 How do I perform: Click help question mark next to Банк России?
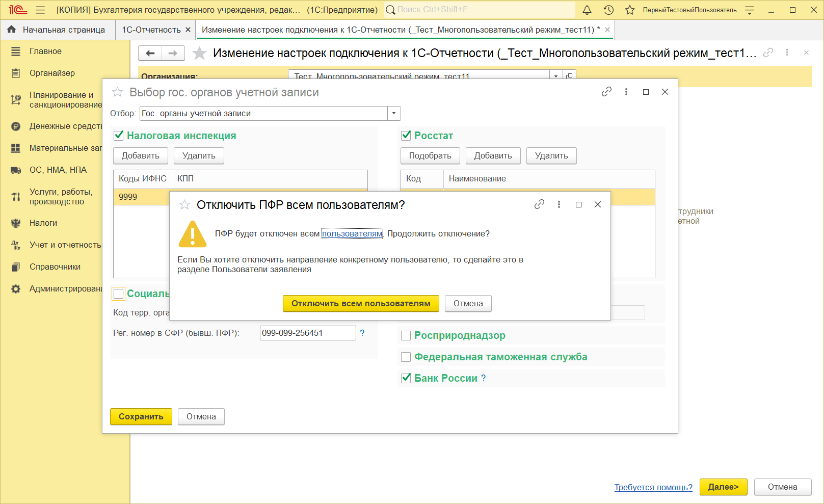tap(484, 378)
